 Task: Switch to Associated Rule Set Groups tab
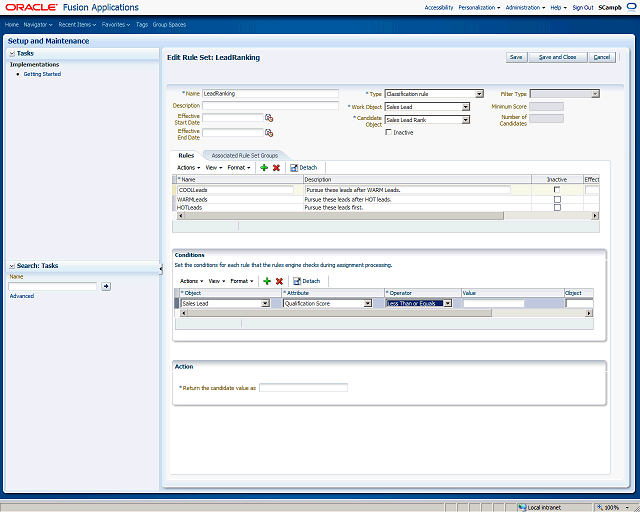[x=244, y=156]
